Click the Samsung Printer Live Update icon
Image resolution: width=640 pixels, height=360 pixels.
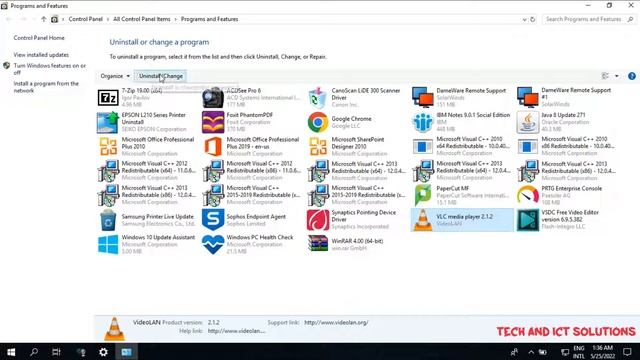pyautogui.click(x=108, y=220)
